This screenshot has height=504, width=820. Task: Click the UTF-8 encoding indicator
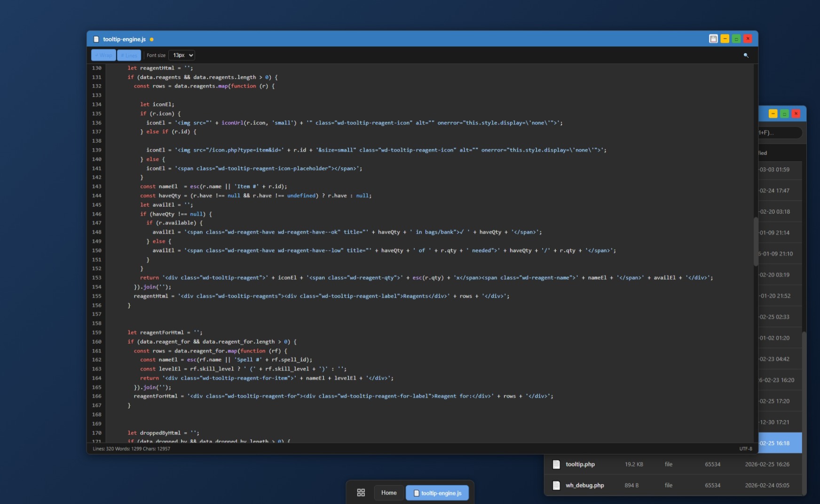point(747,449)
